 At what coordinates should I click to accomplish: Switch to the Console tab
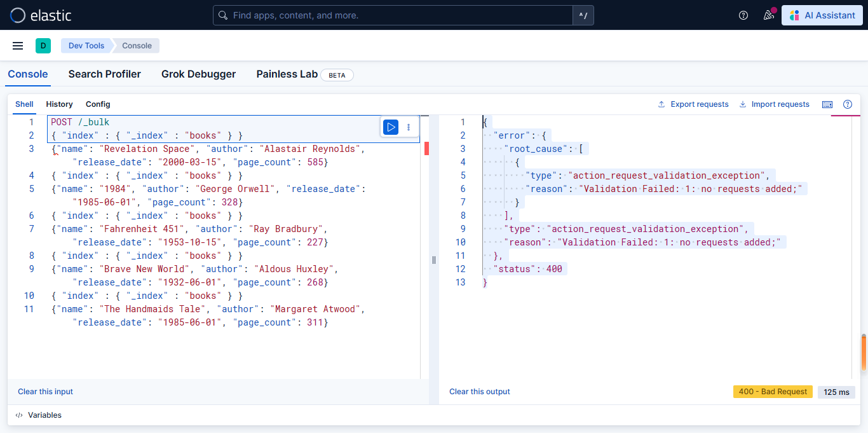coord(28,74)
